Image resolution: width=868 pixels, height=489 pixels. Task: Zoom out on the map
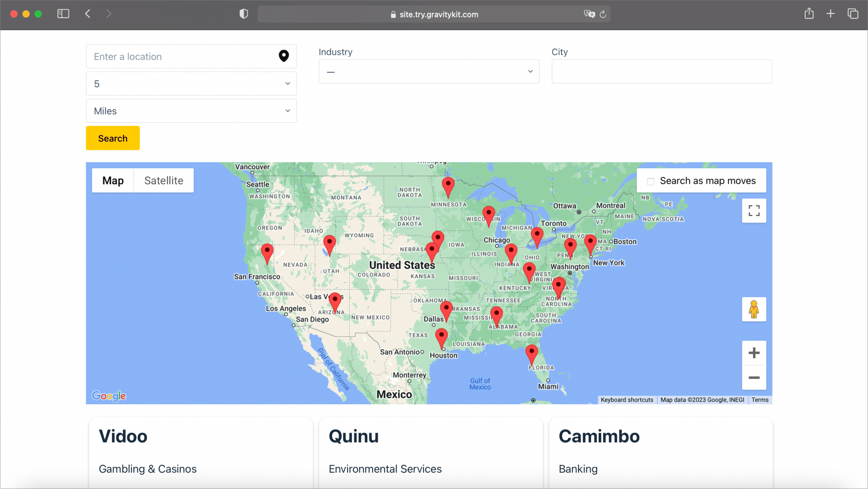(754, 378)
